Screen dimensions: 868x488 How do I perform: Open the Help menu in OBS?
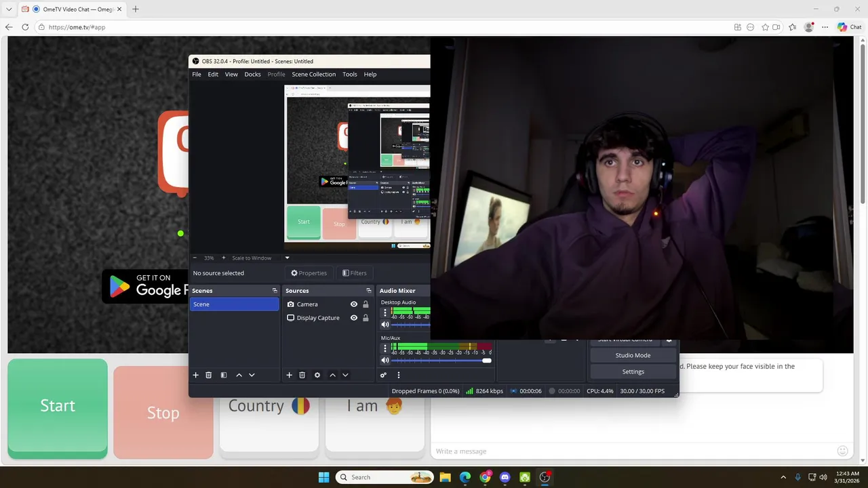click(370, 75)
